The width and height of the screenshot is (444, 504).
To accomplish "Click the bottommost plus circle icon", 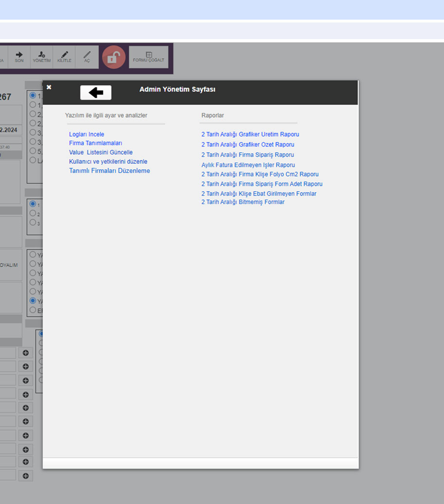I will 25,476.
